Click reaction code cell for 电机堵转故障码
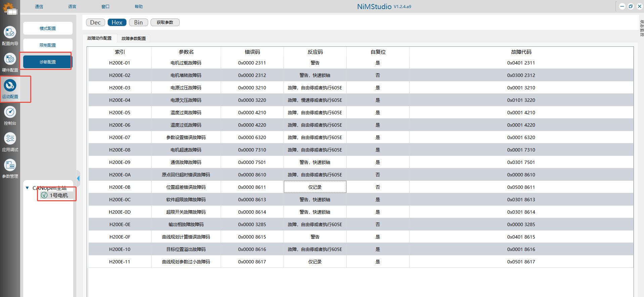The width and height of the screenshot is (644, 297). [x=315, y=75]
